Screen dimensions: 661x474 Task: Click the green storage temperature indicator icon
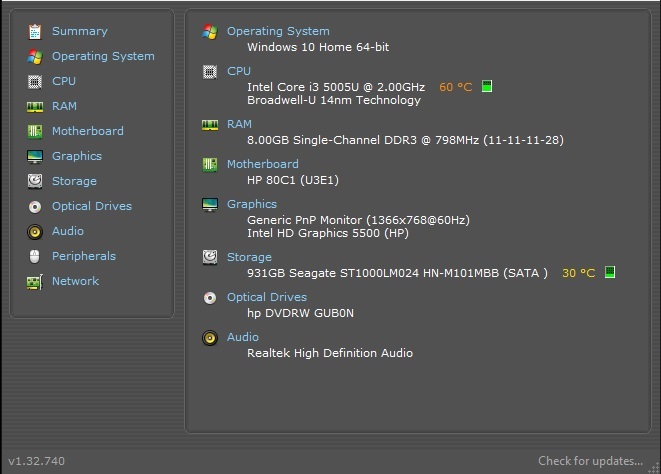(610, 272)
